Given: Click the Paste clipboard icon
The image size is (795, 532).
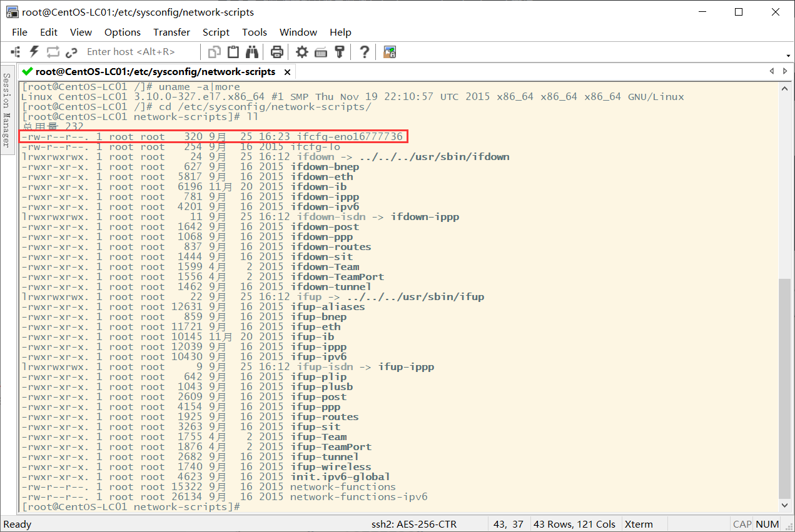Looking at the screenshot, I should click(233, 52).
